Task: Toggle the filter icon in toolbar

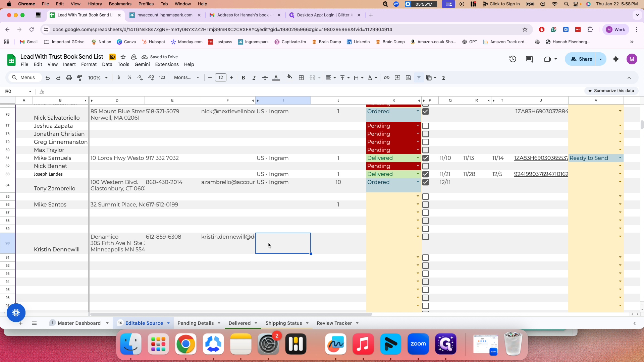Action: coord(419,78)
